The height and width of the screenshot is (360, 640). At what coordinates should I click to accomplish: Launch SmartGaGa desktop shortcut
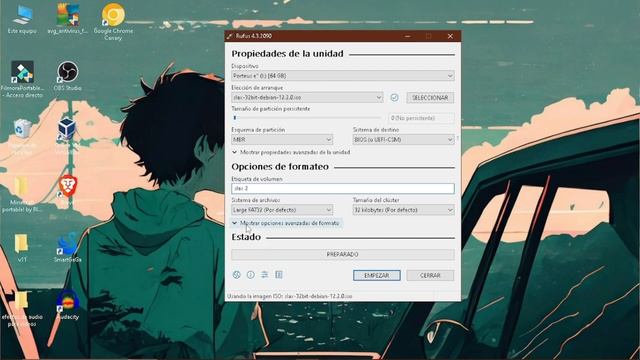(68, 248)
